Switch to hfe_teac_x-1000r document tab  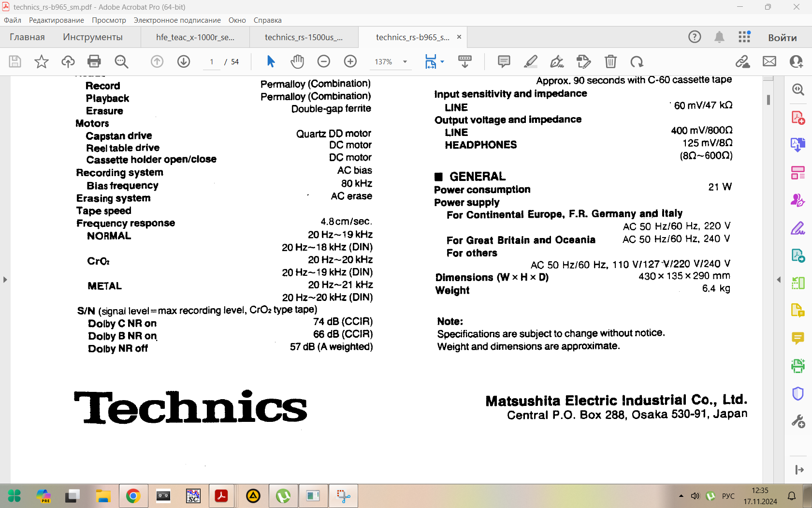(x=195, y=37)
